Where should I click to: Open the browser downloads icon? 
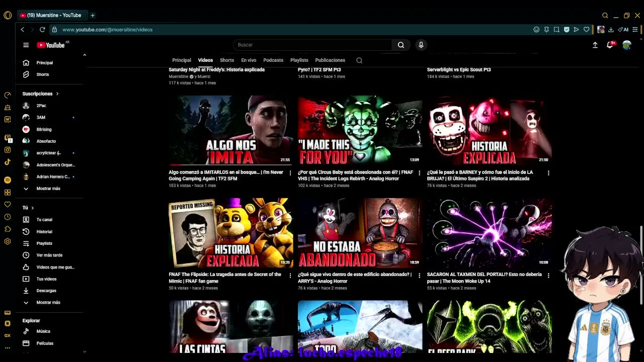611,30
